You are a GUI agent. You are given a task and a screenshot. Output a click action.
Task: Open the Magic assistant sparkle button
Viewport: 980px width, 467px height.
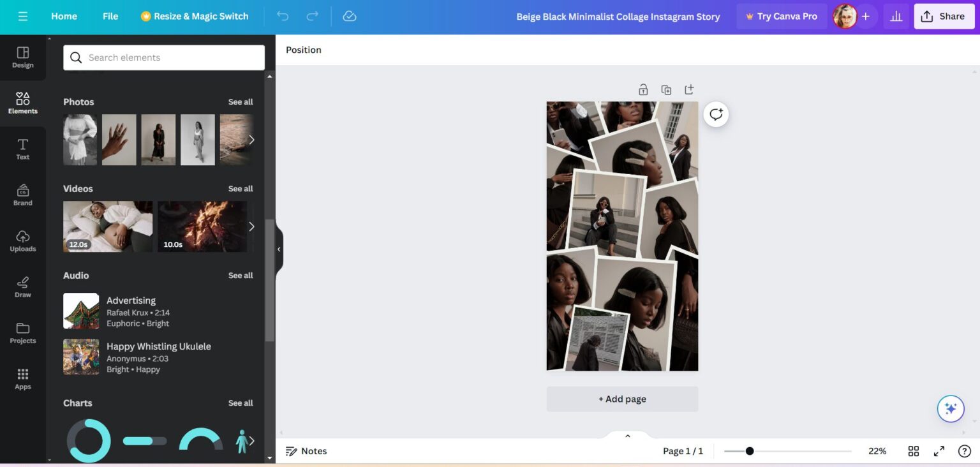coord(950,409)
